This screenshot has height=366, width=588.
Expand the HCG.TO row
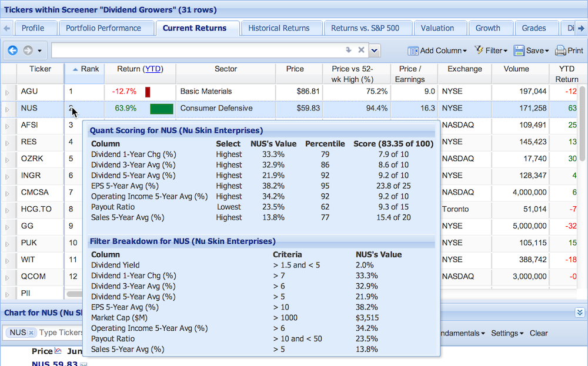[7, 210]
